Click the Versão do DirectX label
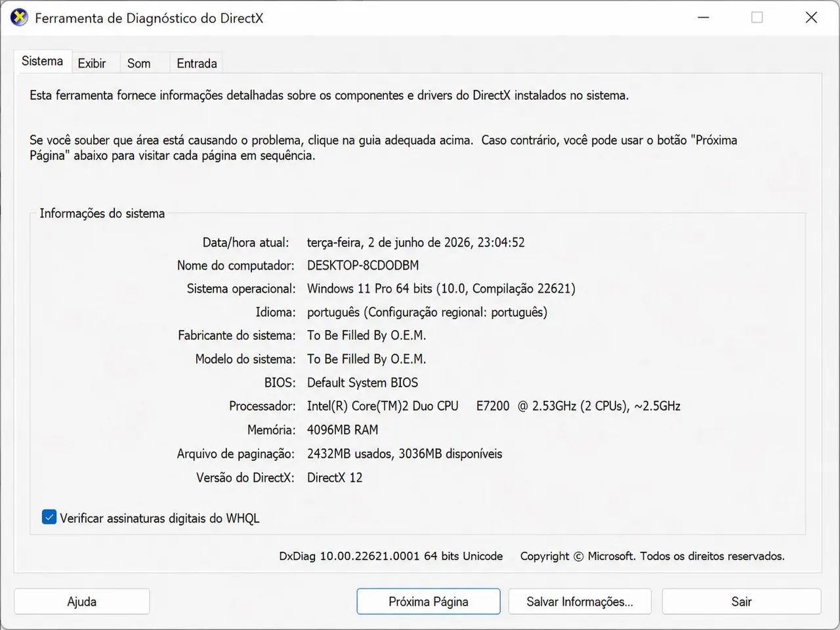Viewport: 840px width, 630px height. pyautogui.click(x=245, y=477)
